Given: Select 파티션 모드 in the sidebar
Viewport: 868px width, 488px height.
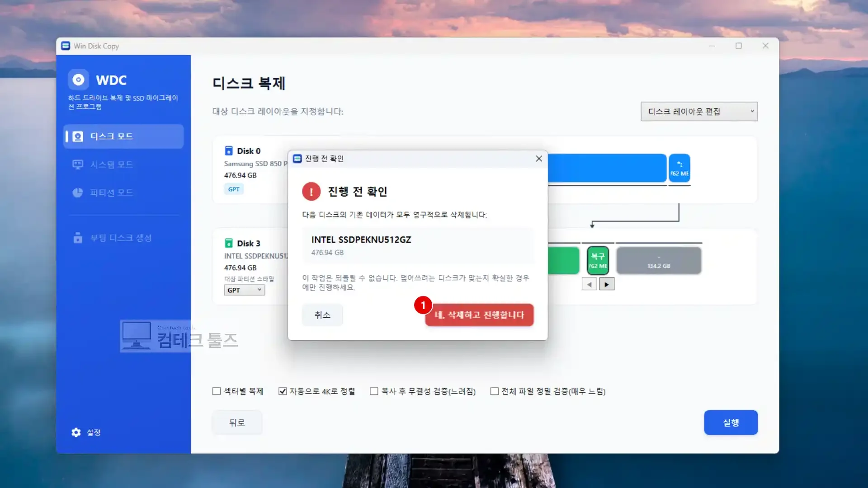Looking at the screenshot, I should pyautogui.click(x=123, y=192).
